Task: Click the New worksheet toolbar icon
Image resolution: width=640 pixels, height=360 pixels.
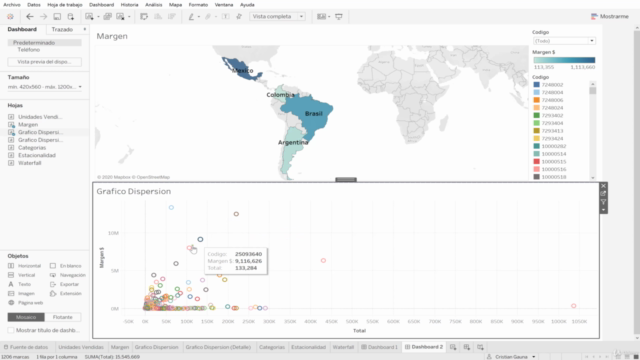Action: coord(89,17)
